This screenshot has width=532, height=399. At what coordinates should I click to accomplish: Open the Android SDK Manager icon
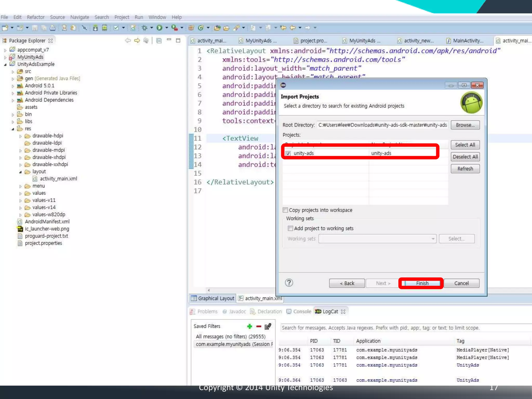click(x=95, y=28)
